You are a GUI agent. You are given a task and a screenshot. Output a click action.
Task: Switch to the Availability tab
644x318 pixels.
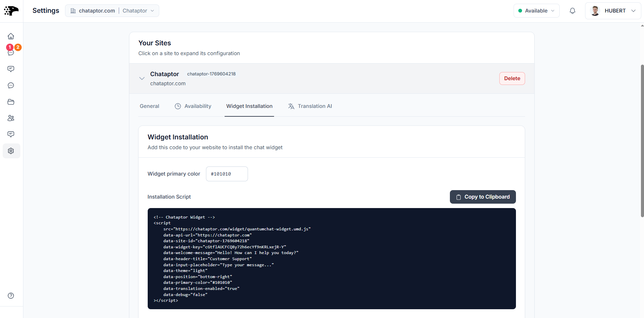(193, 106)
